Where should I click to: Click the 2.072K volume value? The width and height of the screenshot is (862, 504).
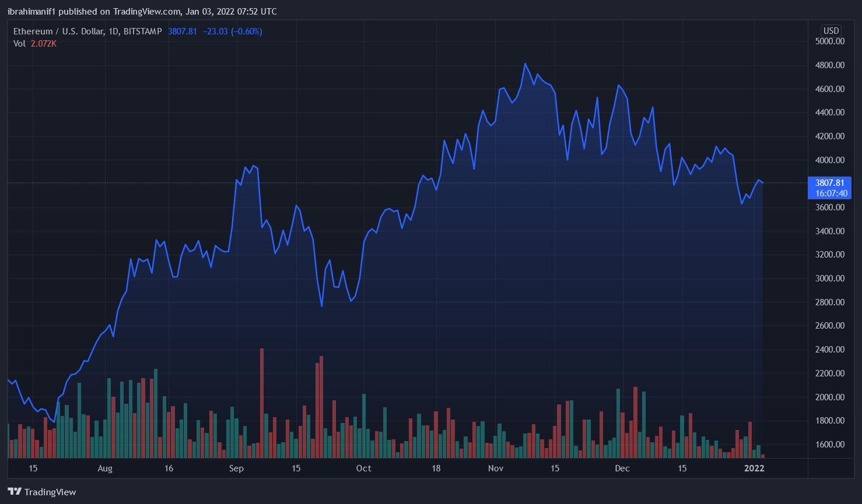click(x=44, y=44)
